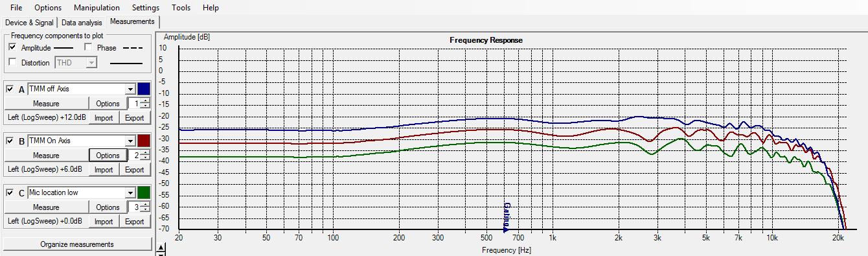Expand the 'TMM off Axis' dropdown arrow
The image size is (868, 256).
coord(130,89)
